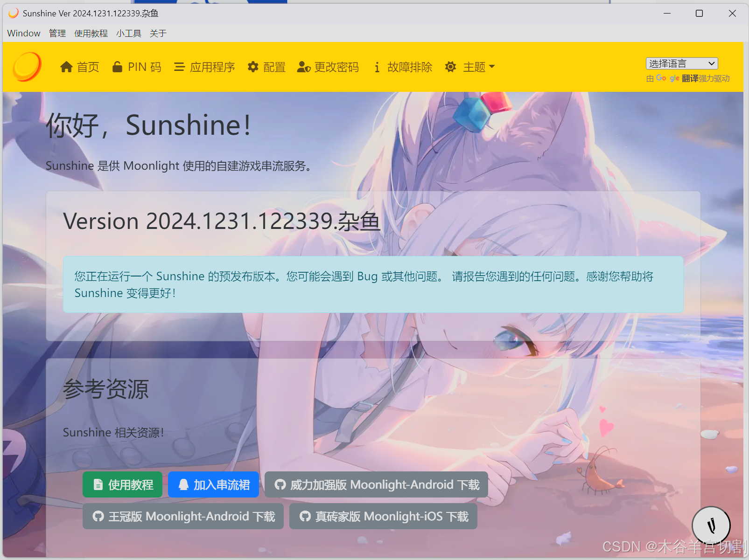Open the 关于 menu
The width and height of the screenshot is (749, 560).
(x=158, y=34)
